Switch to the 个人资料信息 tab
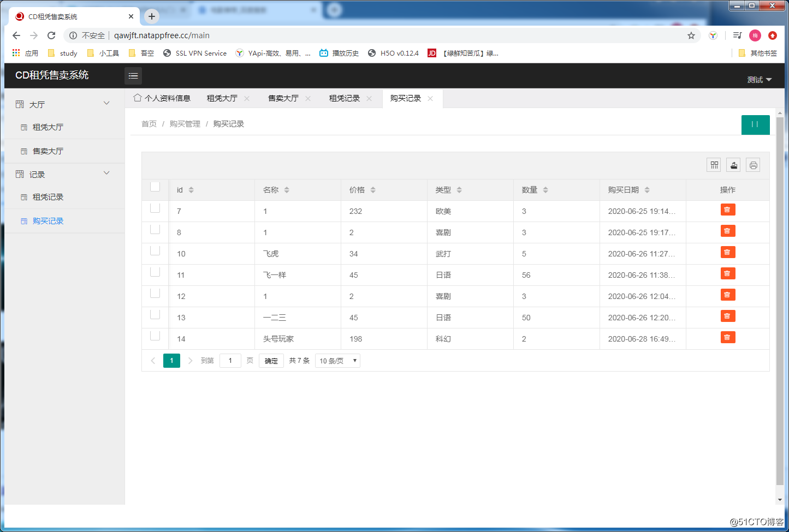This screenshot has height=532, width=789. coord(162,98)
